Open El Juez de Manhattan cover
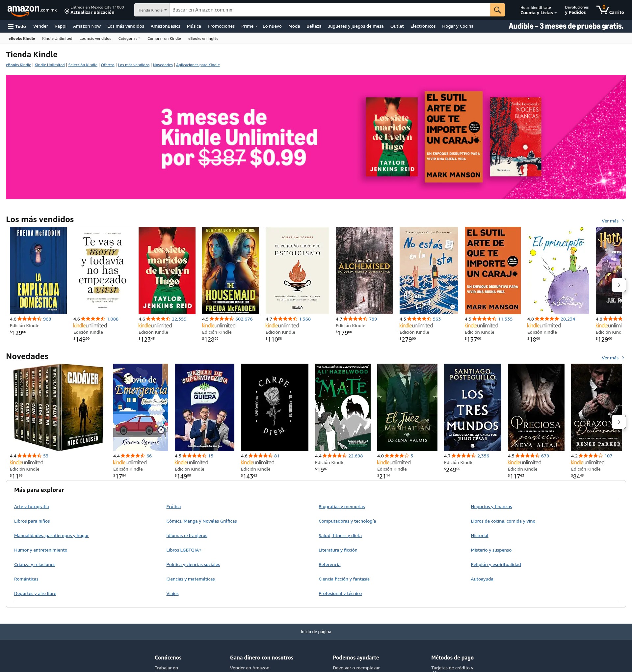The height and width of the screenshot is (672, 632). (407, 407)
